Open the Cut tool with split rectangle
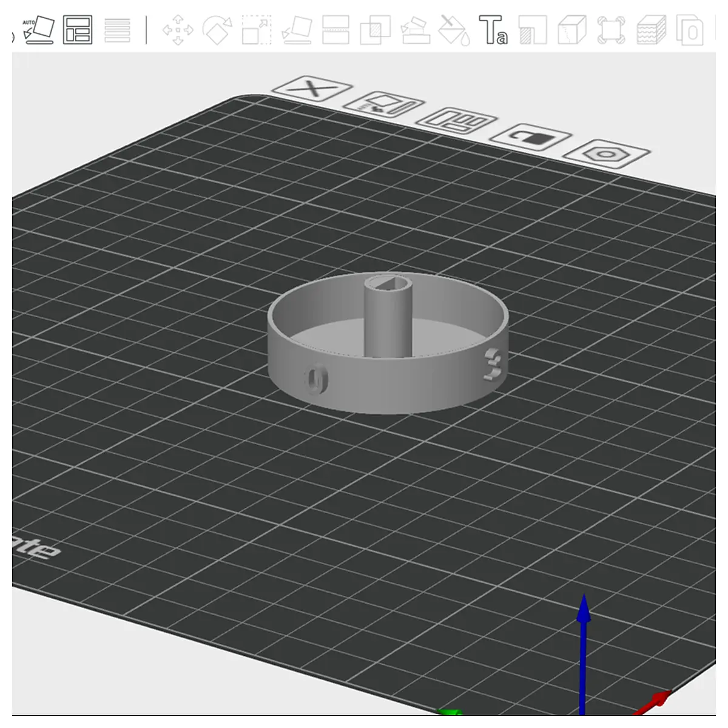The image size is (728, 728). [x=335, y=30]
